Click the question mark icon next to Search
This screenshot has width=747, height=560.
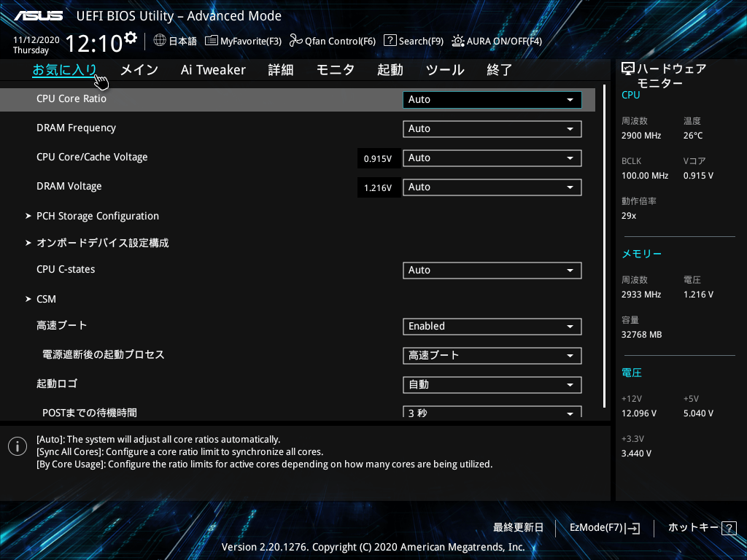coord(390,41)
